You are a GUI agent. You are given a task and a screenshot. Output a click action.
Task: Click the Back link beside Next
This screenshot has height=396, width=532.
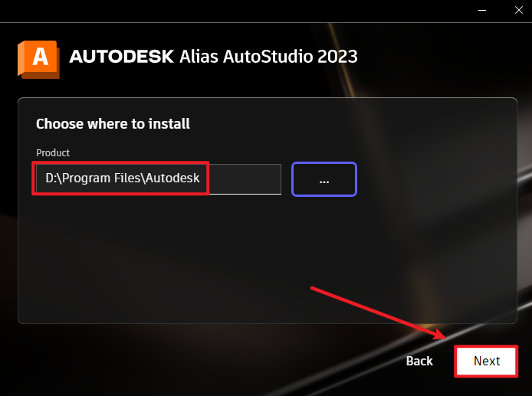(x=419, y=361)
